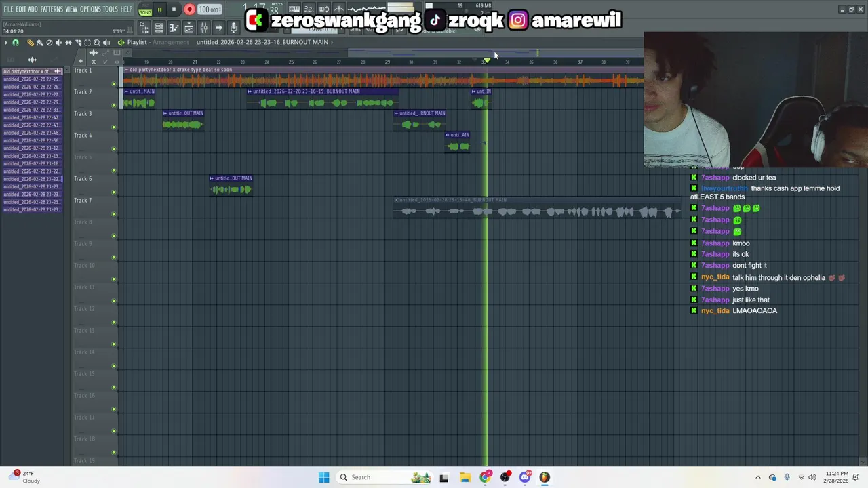Open the FL Studio taskbar icon

(x=545, y=477)
